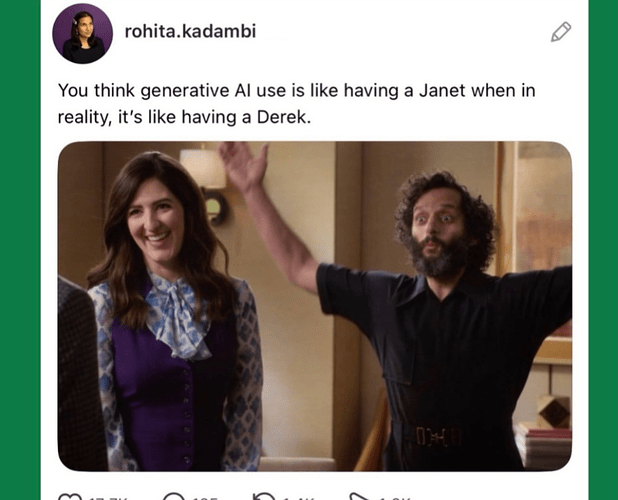Viewport: 618px width, 500px height.
Task: Click the like count beside the heart
Action: (x=108, y=498)
